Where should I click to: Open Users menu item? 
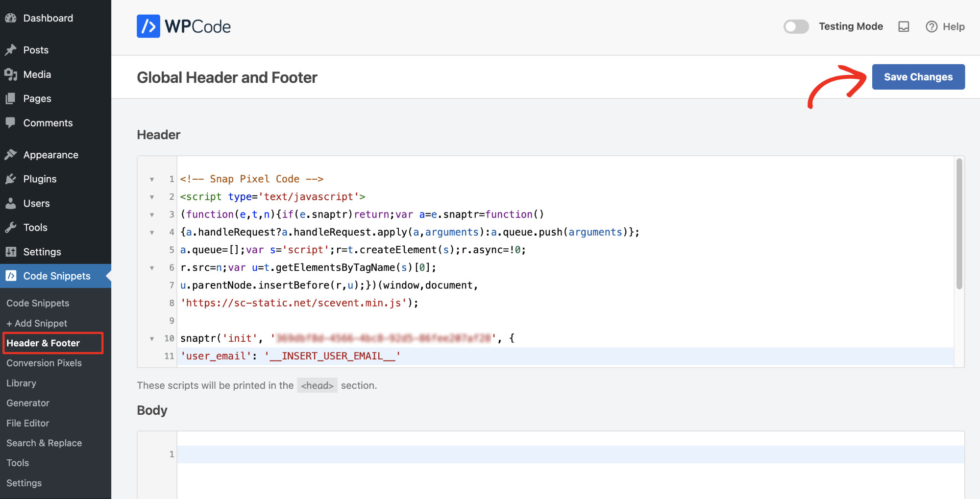(x=55, y=203)
